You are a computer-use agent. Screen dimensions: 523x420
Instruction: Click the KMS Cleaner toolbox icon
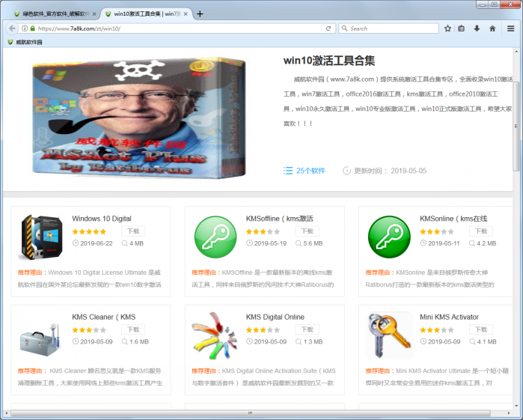pyautogui.click(x=41, y=338)
